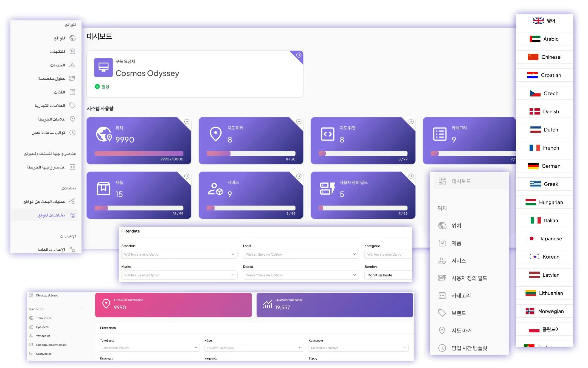Screen dimensions: 588x368
Task: Open the 영업 시간 템플릿 clock icon
Action: coord(442,348)
